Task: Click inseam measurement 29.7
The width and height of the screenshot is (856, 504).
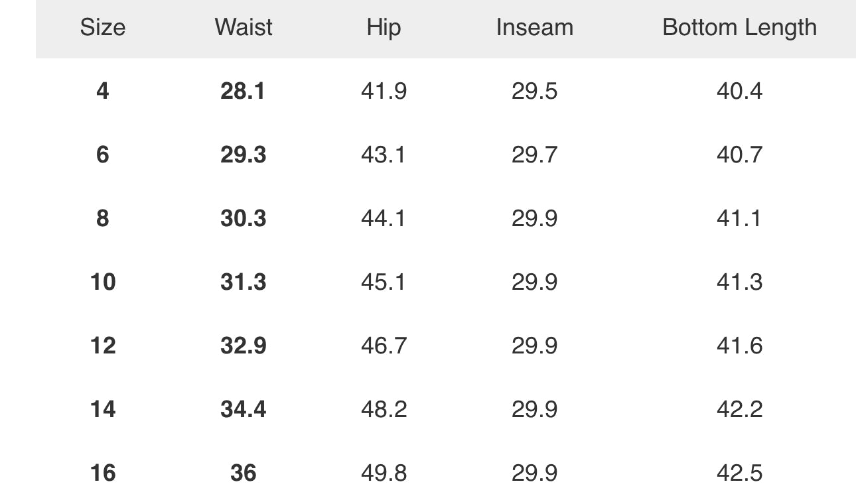Action: (534, 155)
